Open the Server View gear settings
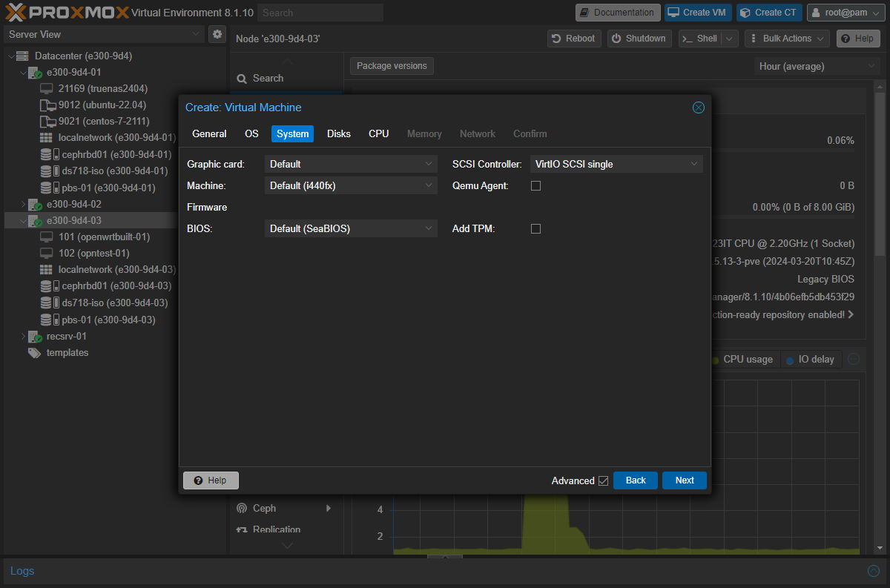The height and width of the screenshot is (588, 890). [x=217, y=34]
